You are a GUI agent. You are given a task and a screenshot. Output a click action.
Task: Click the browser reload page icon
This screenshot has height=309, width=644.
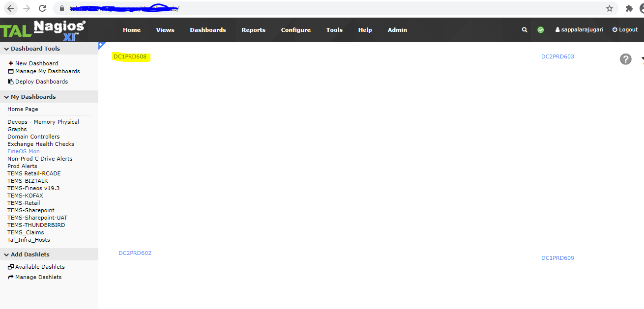coord(42,8)
